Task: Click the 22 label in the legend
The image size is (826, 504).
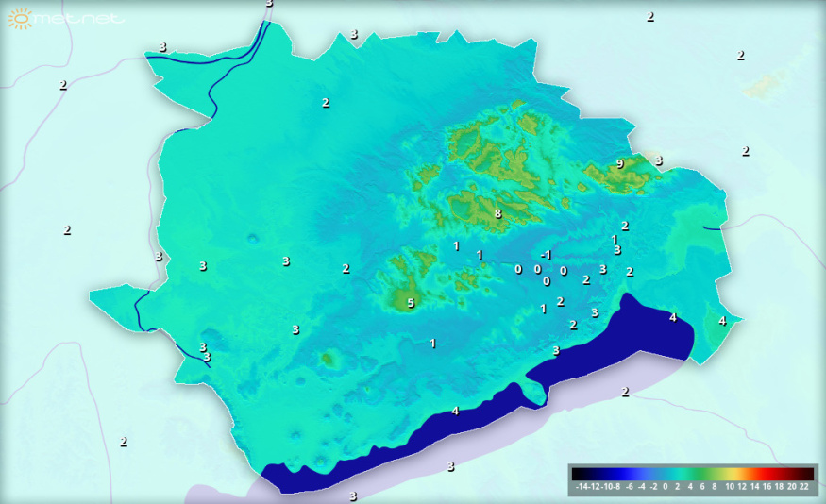Action: (803, 487)
